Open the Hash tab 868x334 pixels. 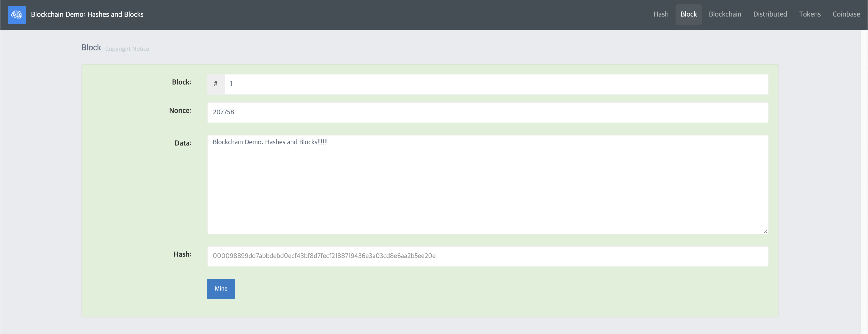click(x=661, y=14)
